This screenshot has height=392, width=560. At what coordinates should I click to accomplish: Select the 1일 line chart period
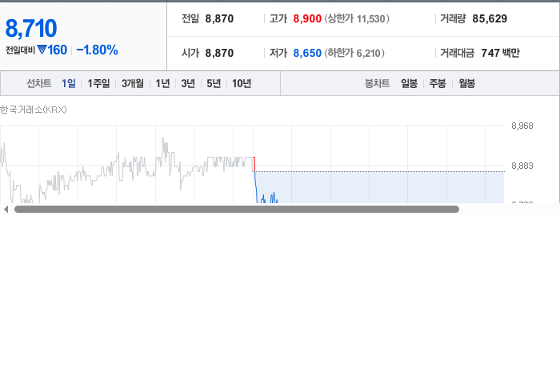[x=69, y=83]
